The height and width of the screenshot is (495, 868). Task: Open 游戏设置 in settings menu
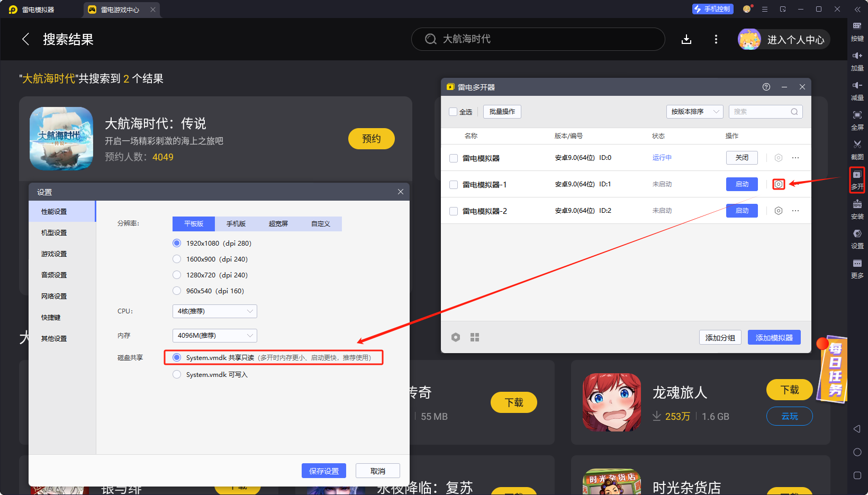pos(62,254)
